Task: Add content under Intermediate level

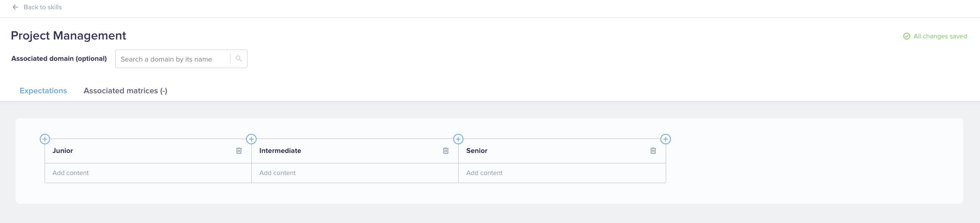Action: tap(355, 173)
